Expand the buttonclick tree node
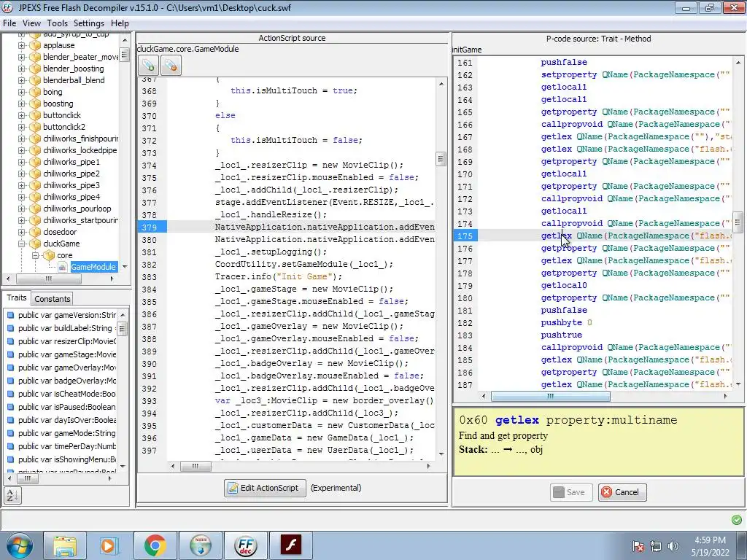 click(21, 115)
